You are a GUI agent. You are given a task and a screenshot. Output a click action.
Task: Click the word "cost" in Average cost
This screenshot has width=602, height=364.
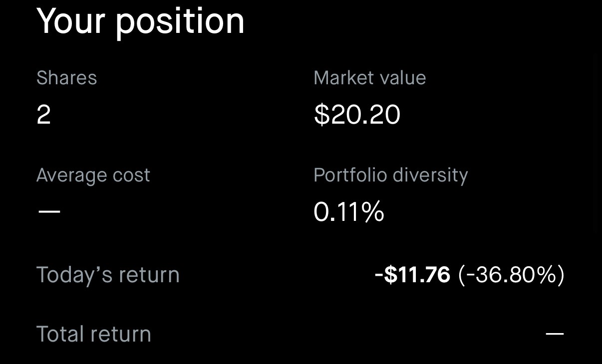coord(132,176)
